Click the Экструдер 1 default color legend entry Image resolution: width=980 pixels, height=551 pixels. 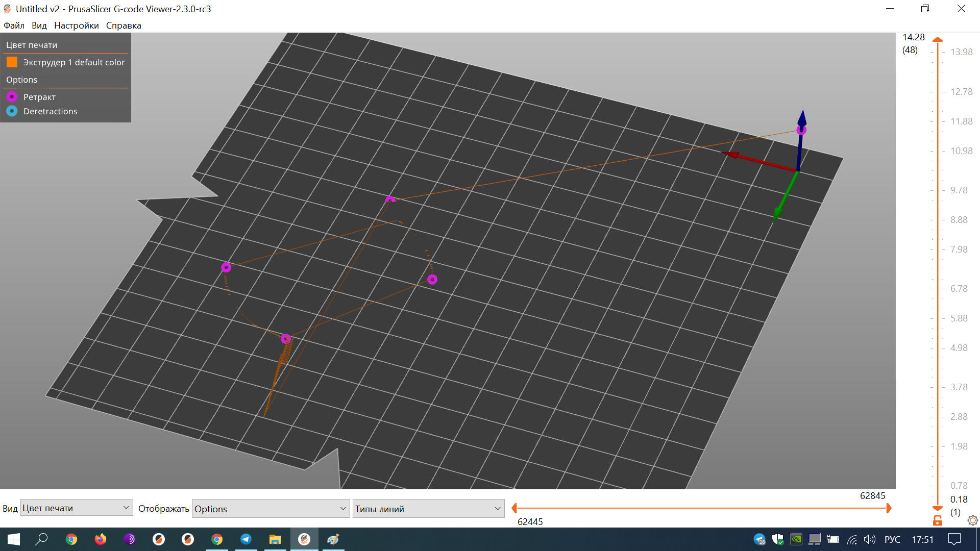74,62
